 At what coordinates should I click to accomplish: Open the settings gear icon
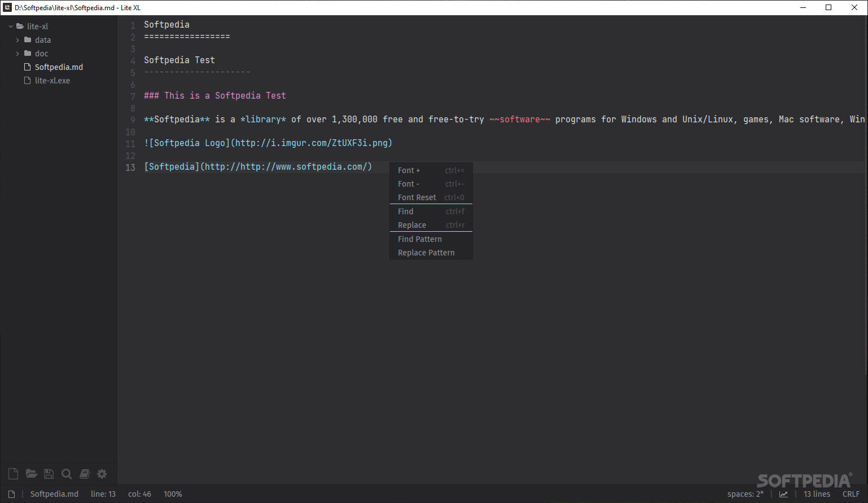pyautogui.click(x=102, y=474)
